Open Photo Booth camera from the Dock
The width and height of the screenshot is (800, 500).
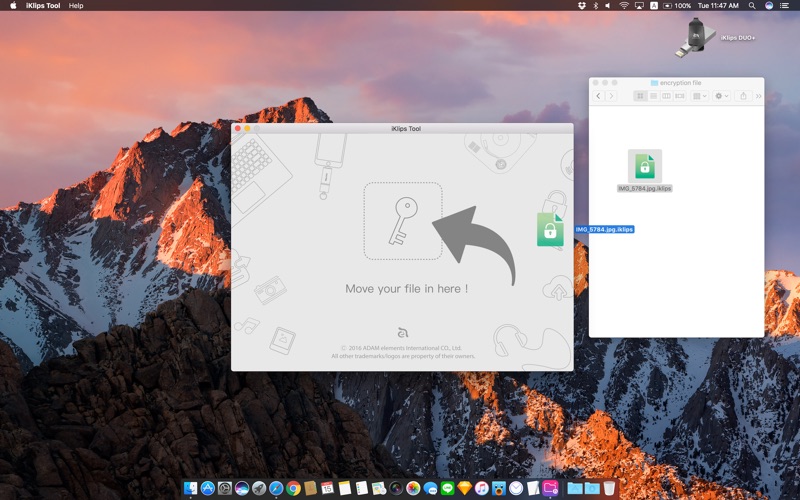click(396, 488)
